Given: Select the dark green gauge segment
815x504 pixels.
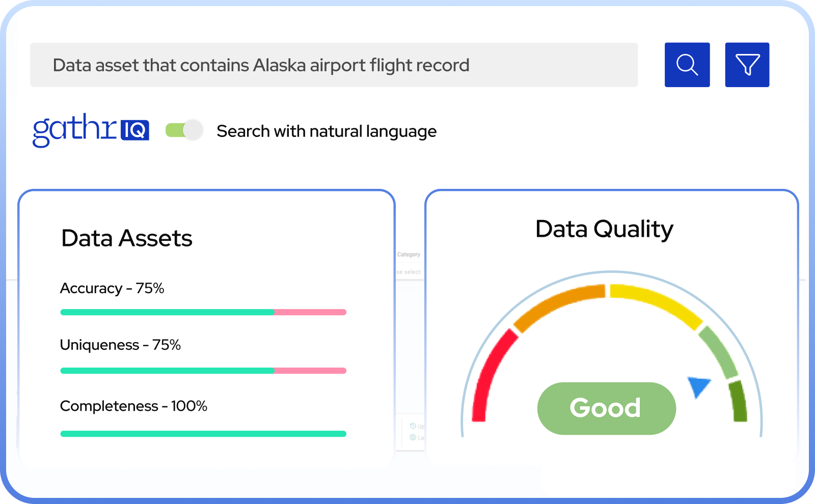Looking at the screenshot, I should click(x=739, y=401).
